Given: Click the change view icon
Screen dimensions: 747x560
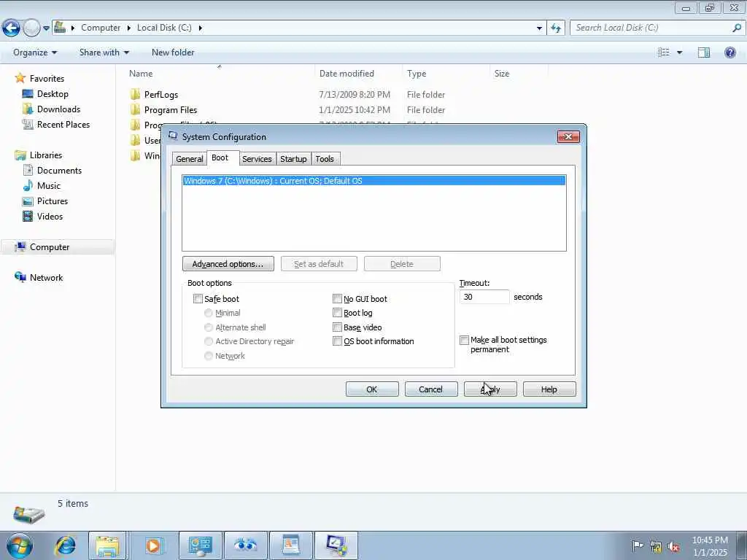Looking at the screenshot, I should coord(664,52).
